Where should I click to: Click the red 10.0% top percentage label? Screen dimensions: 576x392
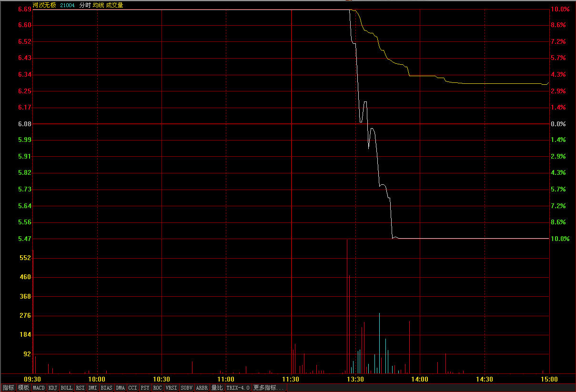pyautogui.click(x=560, y=9)
